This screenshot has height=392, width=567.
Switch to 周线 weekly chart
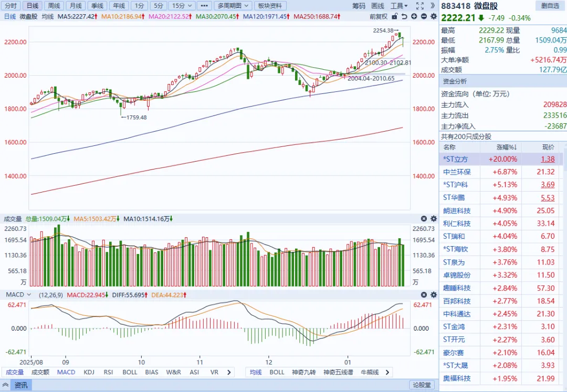pos(54,6)
